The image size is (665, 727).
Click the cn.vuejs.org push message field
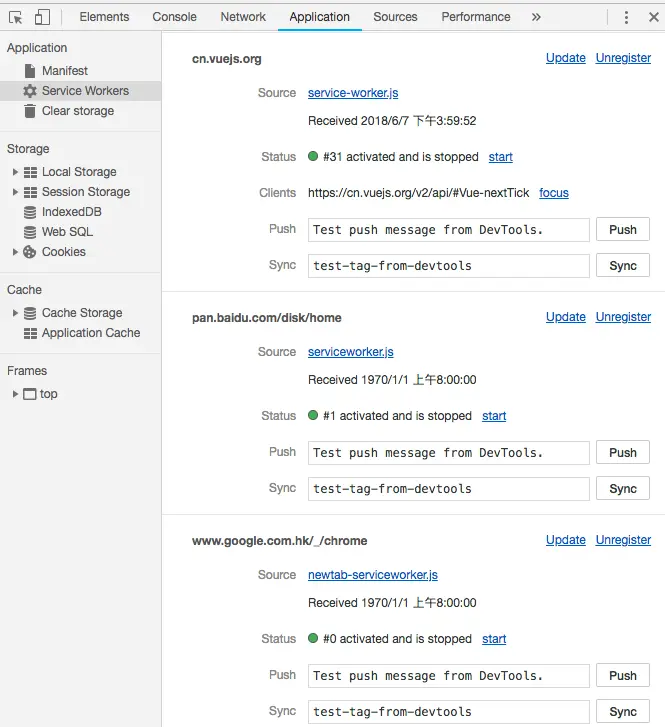[x=448, y=230]
